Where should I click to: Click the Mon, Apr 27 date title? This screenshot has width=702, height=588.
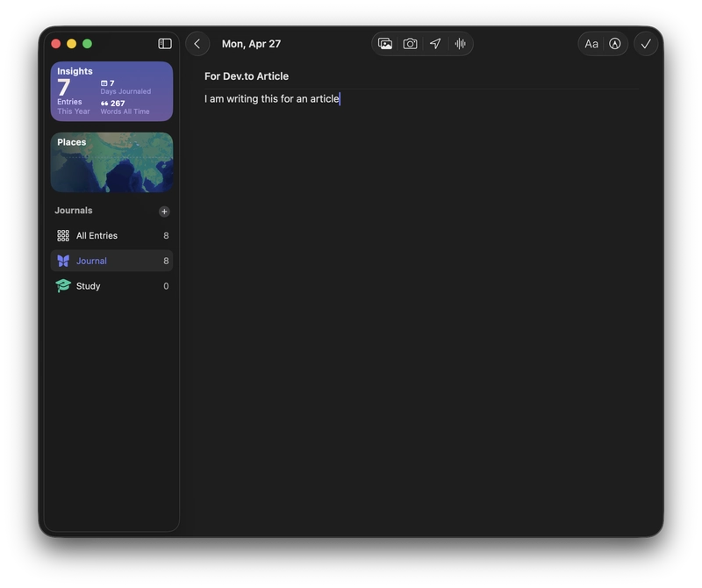point(251,44)
